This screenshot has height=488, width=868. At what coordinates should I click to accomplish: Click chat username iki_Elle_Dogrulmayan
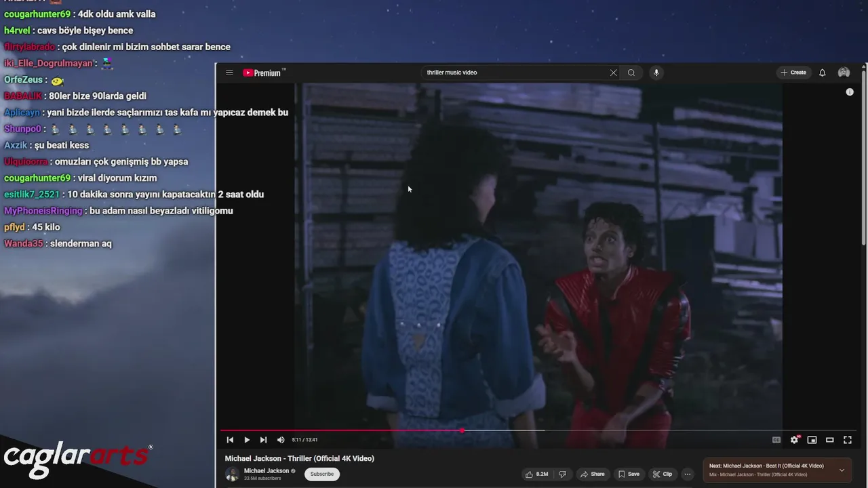pyautogui.click(x=49, y=63)
